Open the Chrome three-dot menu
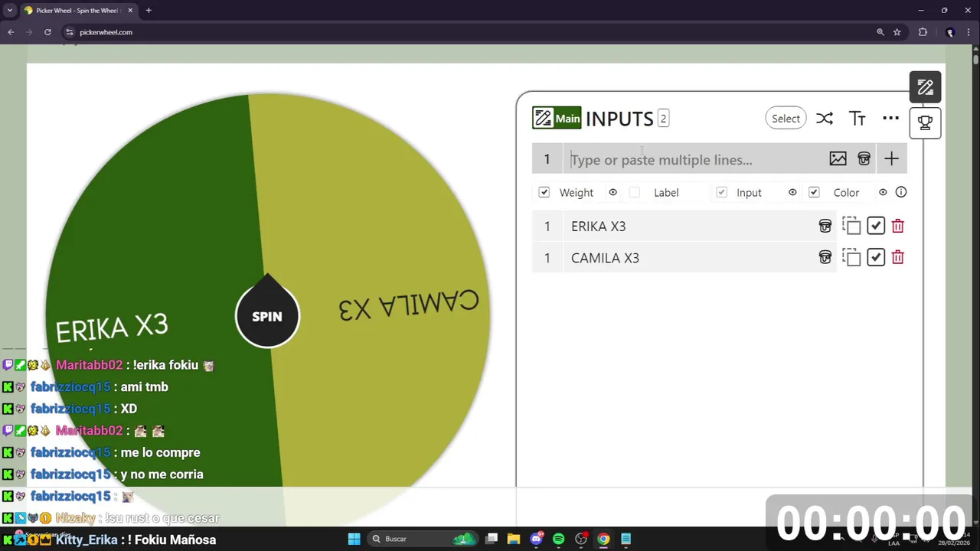Image resolution: width=980 pixels, height=551 pixels. click(969, 32)
